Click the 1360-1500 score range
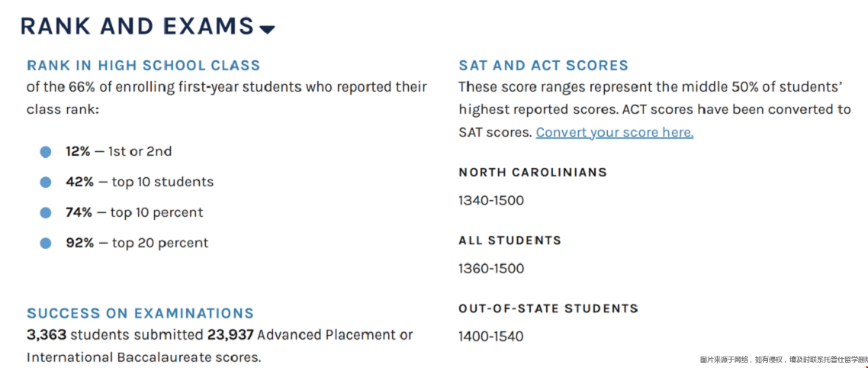 [x=491, y=269]
